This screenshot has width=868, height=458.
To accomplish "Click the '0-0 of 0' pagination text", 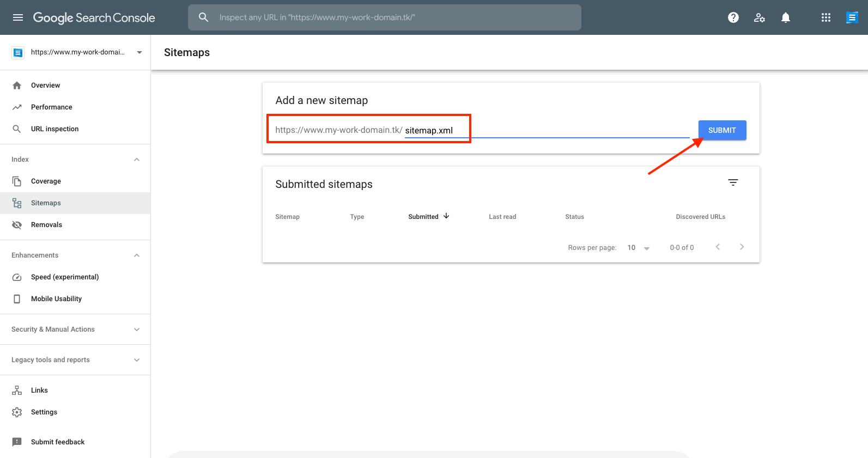I will pos(682,248).
